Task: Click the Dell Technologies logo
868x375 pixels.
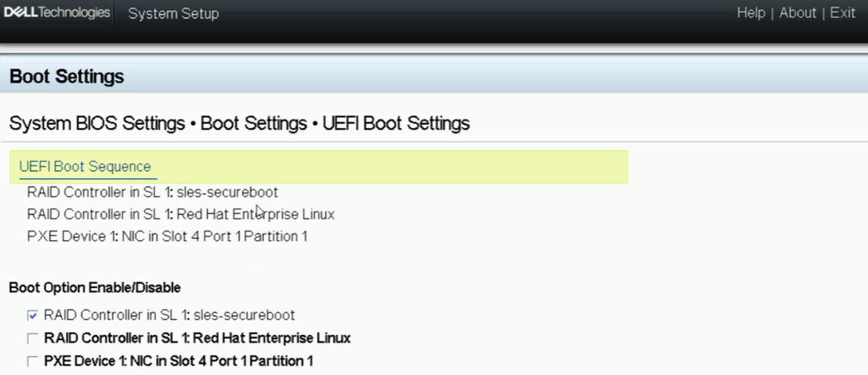Action: pyautogui.click(x=57, y=13)
